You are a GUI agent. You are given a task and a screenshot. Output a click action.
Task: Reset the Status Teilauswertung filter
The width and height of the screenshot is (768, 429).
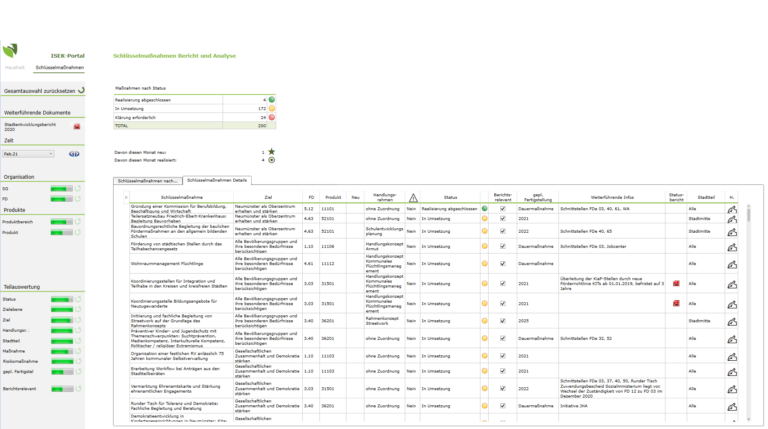(x=78, y=299)
